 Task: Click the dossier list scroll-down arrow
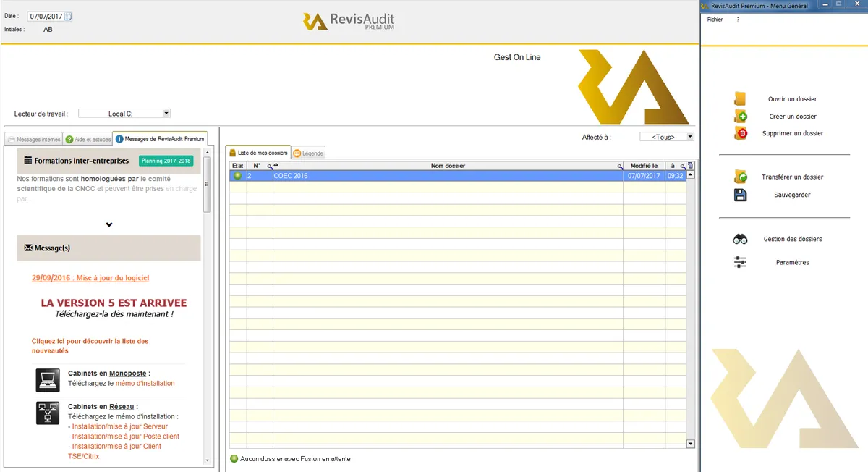pyautogui.click(x=690, y=444)
